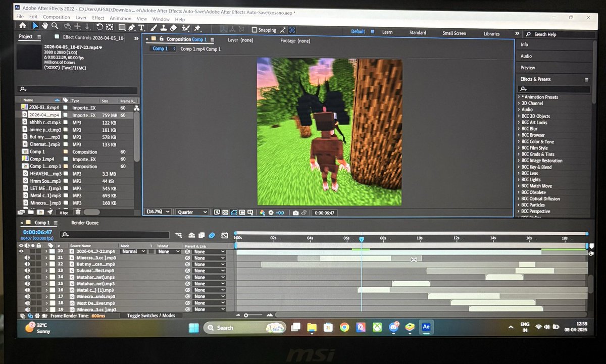Screen dimensions: 606x364
Task: Open the Quarter resolution dropdown
Action: pos(192,212)
